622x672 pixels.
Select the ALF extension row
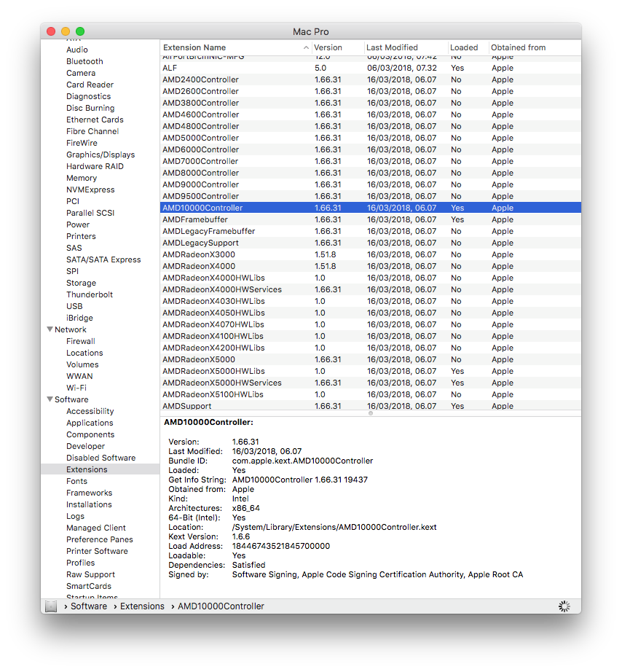click(371, 68)
